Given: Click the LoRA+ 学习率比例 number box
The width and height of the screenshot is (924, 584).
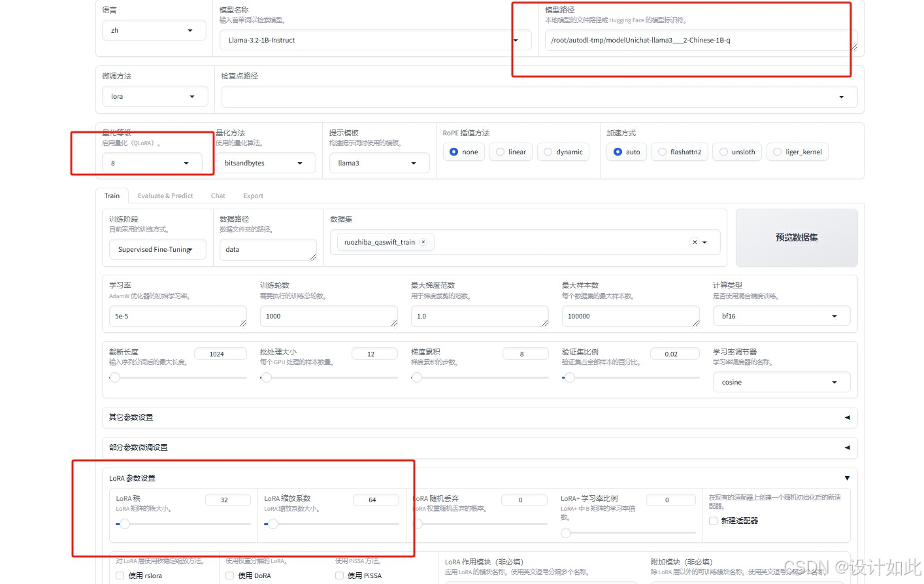Looking at the screenshot, I should click(x=671, y=500).
